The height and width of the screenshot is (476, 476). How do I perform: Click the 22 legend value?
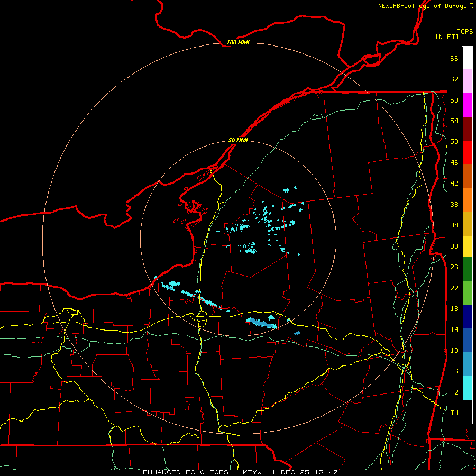(454, 288)
